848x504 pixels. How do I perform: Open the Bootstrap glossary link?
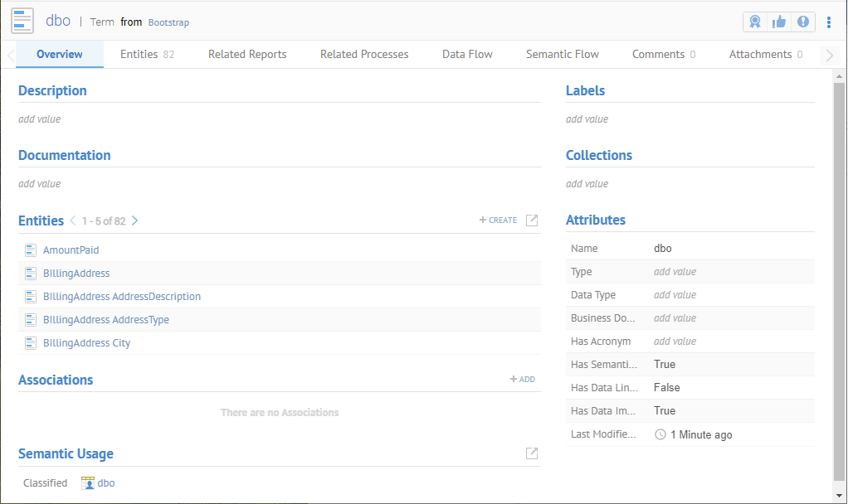click(x=168, y=22)
